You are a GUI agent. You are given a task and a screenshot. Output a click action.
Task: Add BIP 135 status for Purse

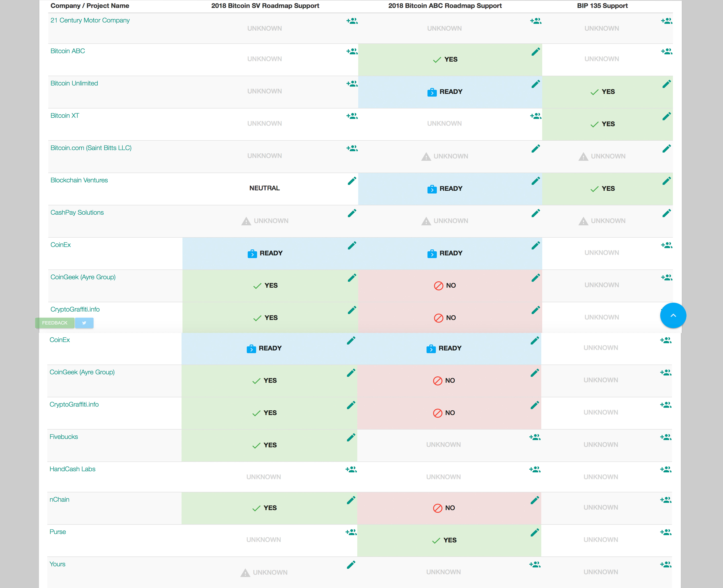point(666,532)
